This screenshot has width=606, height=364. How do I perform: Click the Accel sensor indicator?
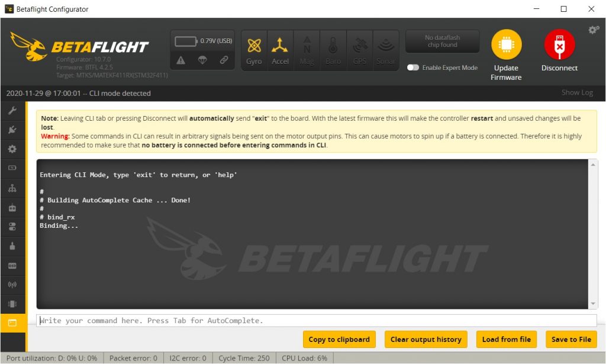coord(280,51)
